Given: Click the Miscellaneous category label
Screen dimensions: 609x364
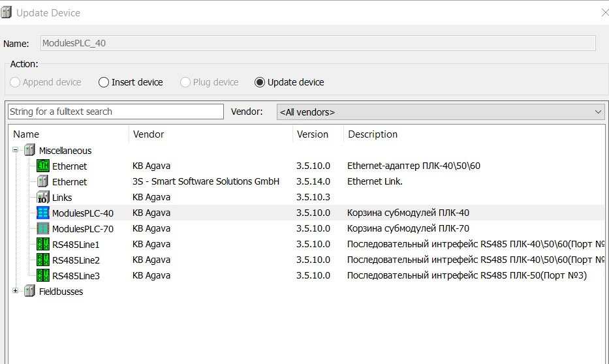Looking at the screenshot, I should coord(65,151).
